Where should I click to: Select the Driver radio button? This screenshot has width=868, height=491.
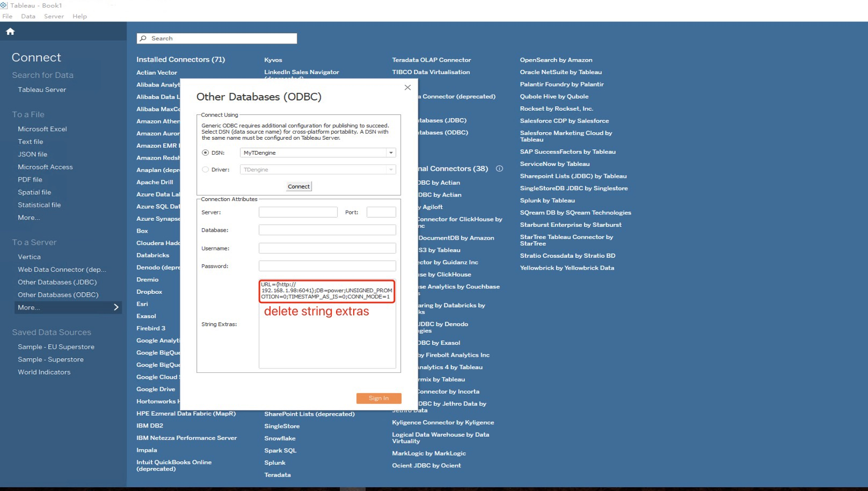[205, 170]
